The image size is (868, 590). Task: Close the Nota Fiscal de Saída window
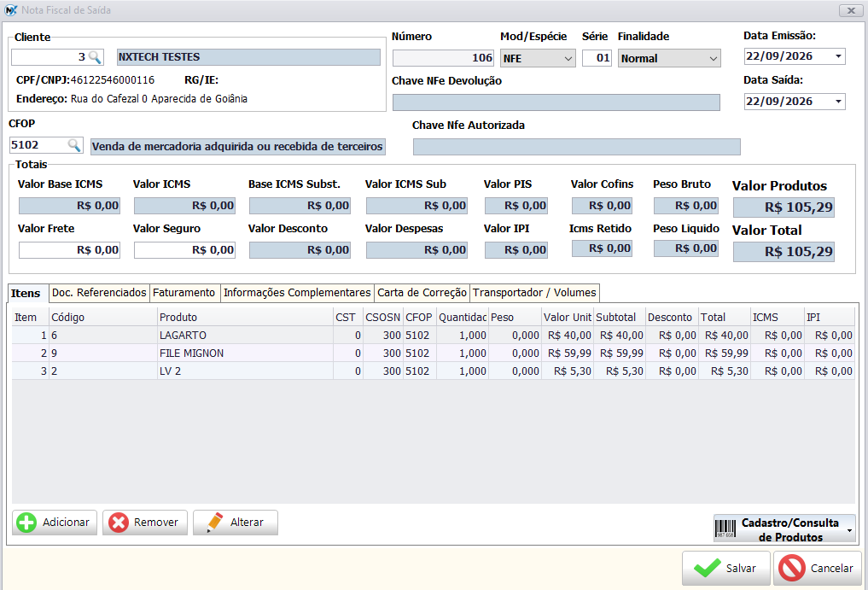(850, 10)
